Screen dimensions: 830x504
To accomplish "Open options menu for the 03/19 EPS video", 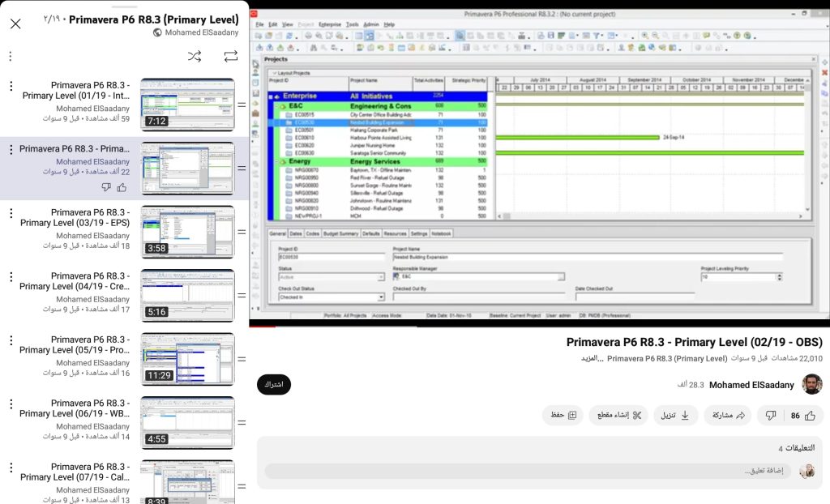I will pos(10,213).
